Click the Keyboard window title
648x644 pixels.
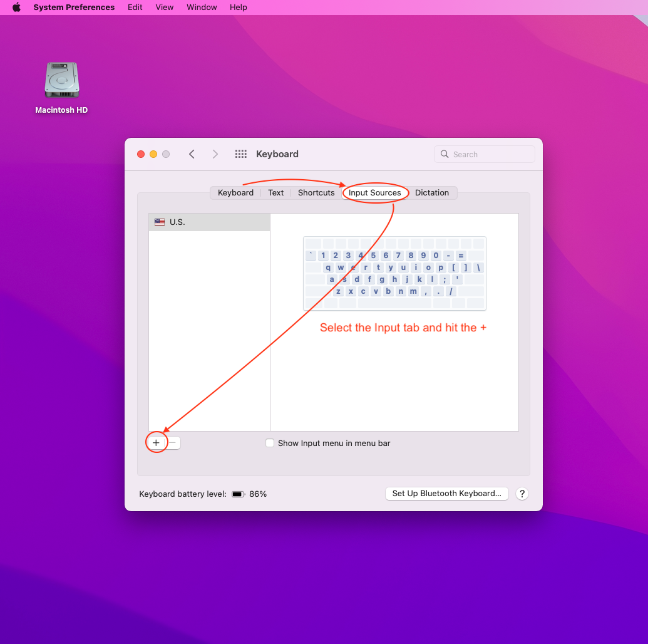[x=277, y=154]
